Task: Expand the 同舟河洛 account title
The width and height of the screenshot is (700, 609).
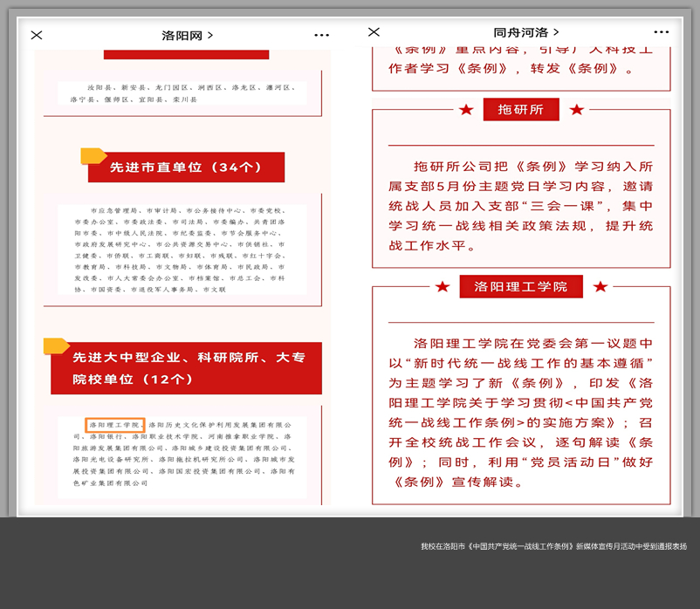Action: click(x=525, y=32)
